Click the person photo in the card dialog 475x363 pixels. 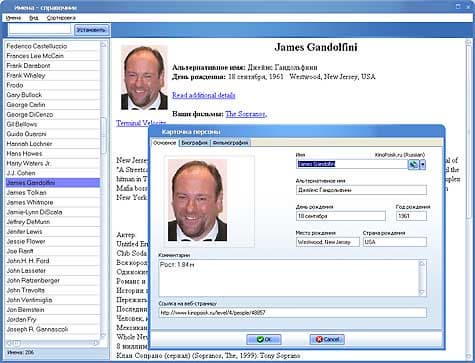pyautogui.click(x=197, y=200)
